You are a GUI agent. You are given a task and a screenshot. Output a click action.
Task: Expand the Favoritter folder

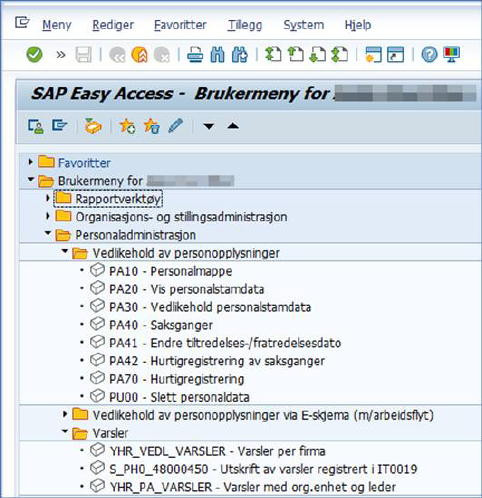coord(31,162)
